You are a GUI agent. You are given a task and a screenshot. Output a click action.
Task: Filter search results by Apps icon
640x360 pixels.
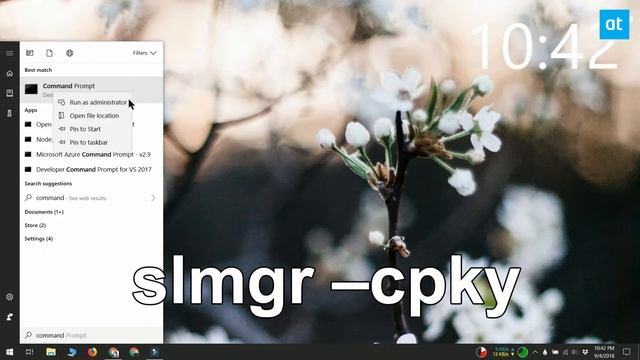click(x=30, y=53)
